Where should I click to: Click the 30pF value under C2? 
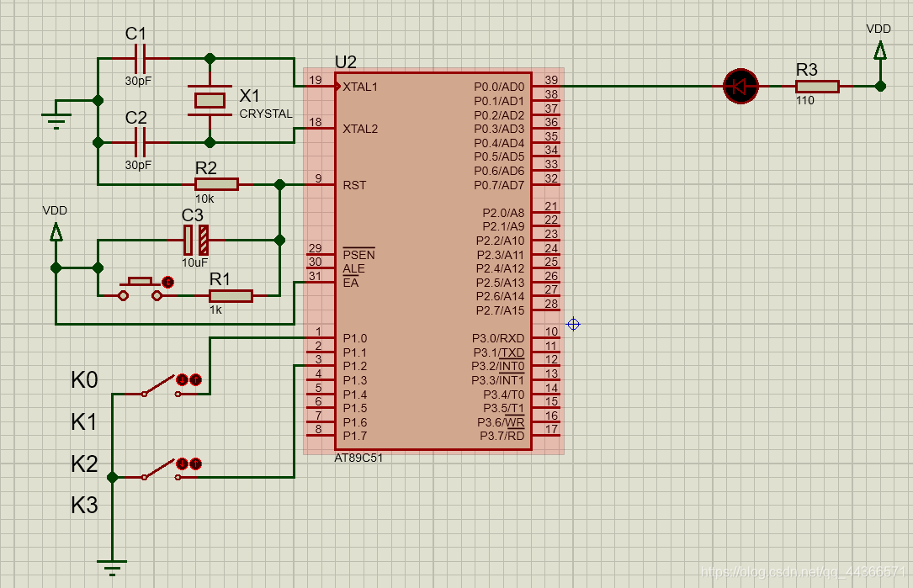(x=138, y=165)
